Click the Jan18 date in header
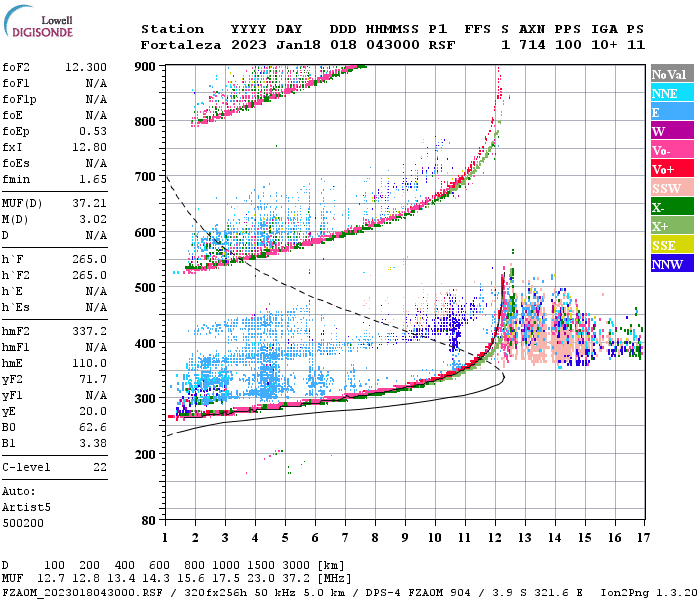The image size is (700, 600). point(298,45)
